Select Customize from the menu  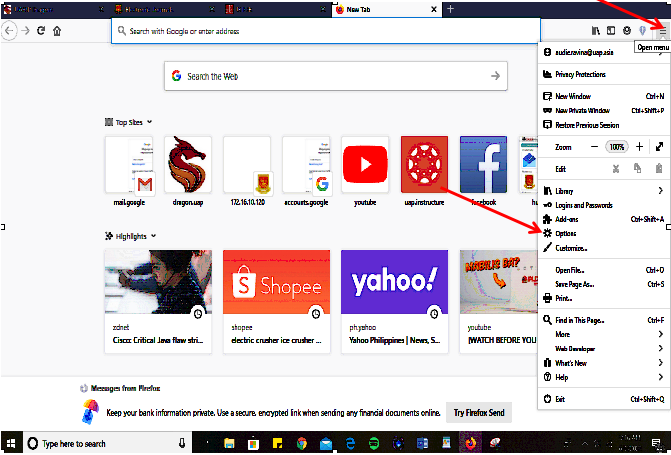click(x=604, y=248)
